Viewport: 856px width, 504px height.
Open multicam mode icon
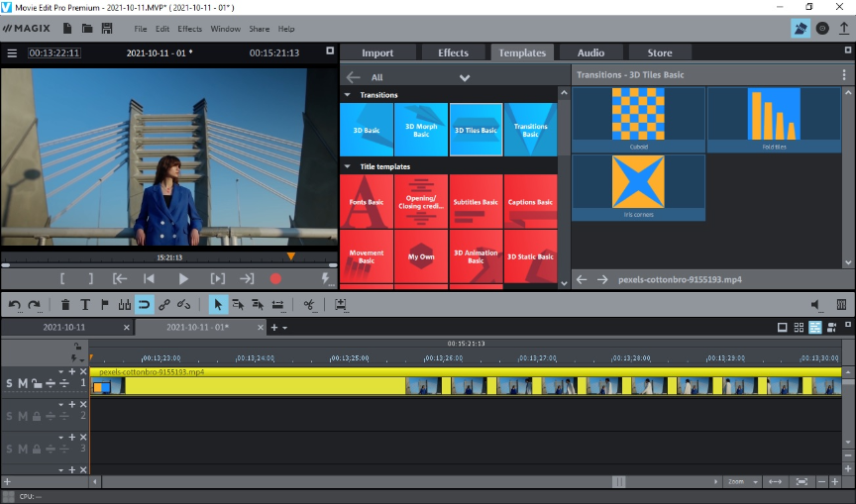point(831,328)
